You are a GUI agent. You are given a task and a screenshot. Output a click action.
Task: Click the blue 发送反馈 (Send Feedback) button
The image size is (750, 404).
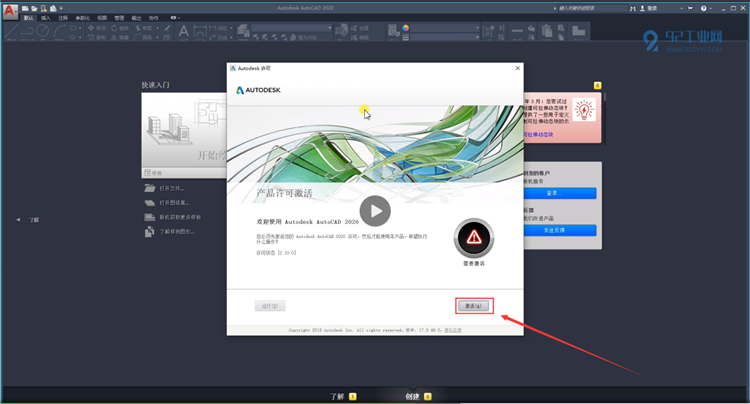[x=560, y=230]
